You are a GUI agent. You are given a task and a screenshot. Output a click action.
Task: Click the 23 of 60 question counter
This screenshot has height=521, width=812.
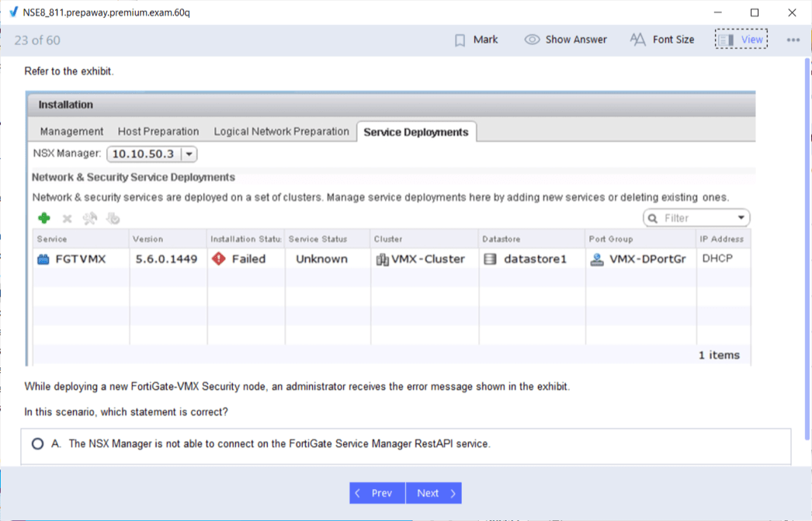tap(37, 40)
